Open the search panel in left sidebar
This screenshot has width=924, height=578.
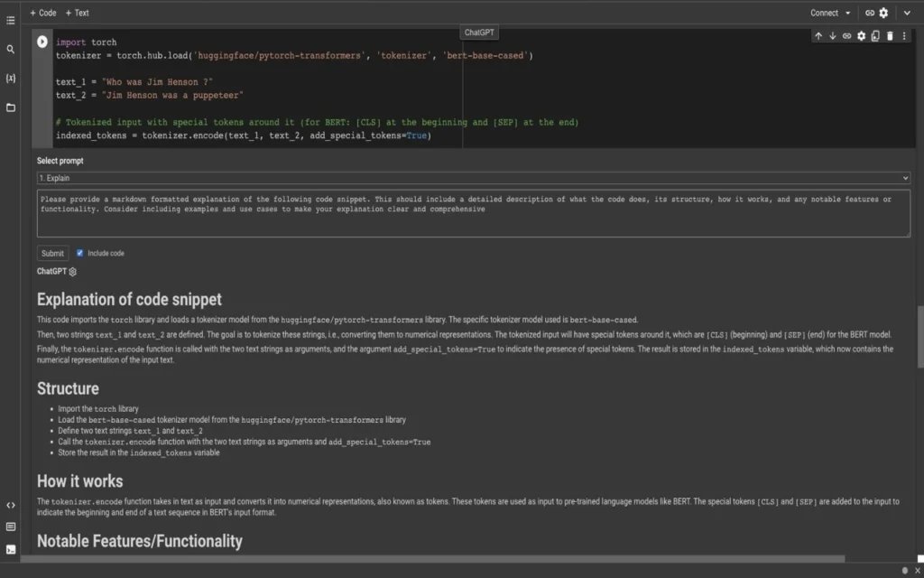[11, 50]
